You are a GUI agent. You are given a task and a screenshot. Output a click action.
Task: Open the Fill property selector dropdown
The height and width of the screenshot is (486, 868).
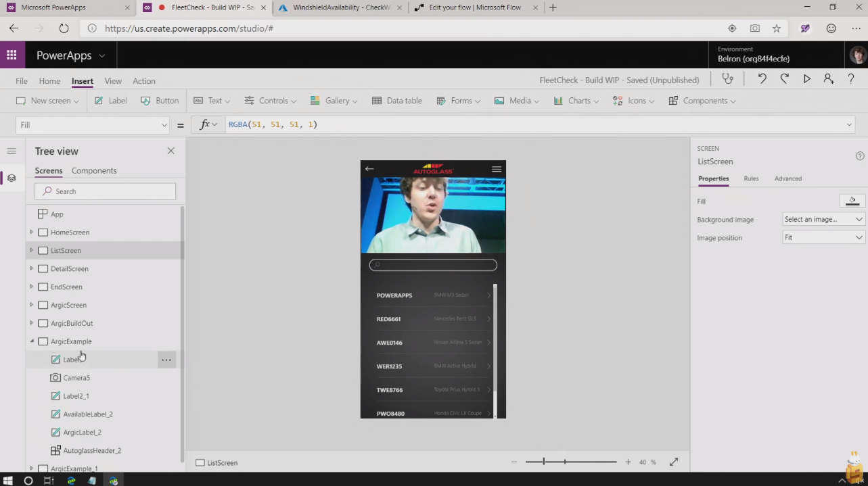click(93, 125)
